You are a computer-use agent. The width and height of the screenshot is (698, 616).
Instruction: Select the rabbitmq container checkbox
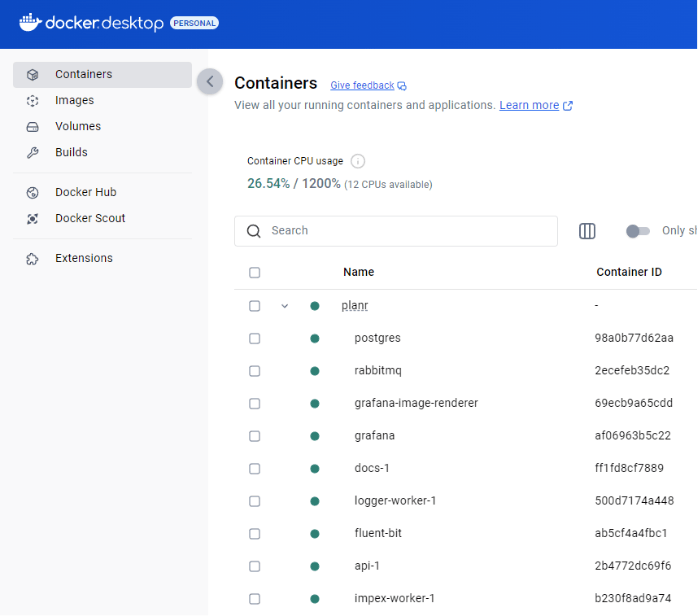click(254, 371)
